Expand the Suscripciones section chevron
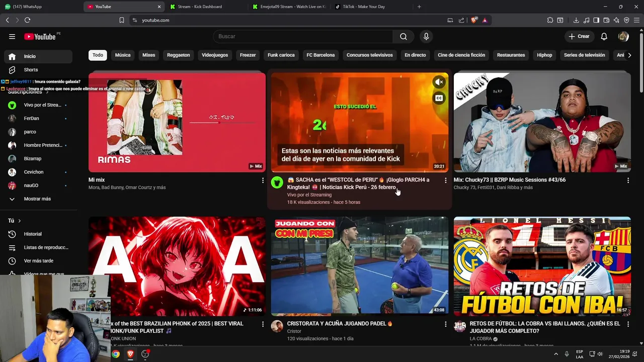Image resolution: width=644 pixels, height=362 pixels. point(47,92)
